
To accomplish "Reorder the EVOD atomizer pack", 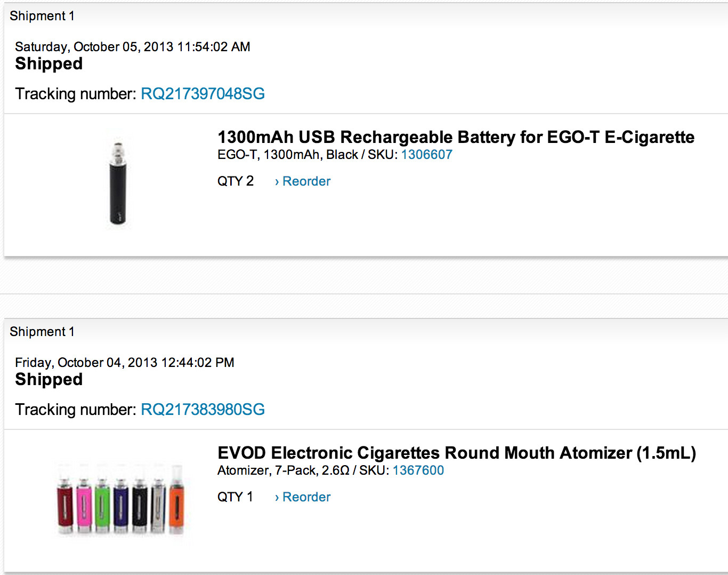I will 303,497.
